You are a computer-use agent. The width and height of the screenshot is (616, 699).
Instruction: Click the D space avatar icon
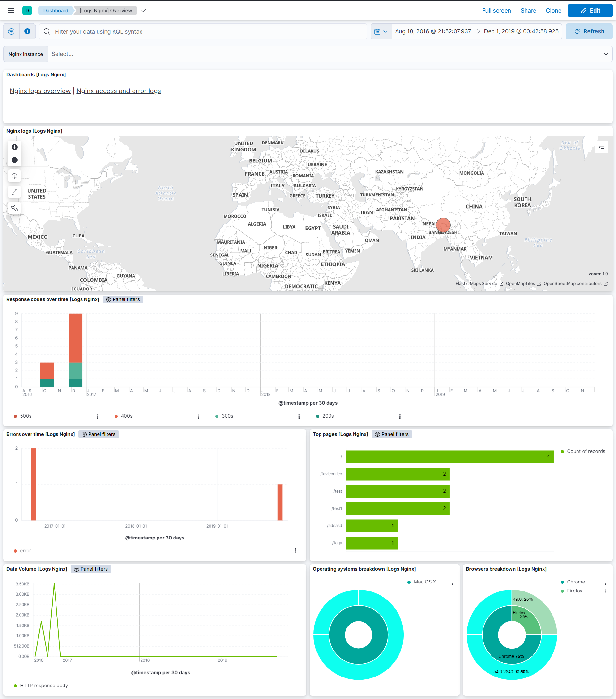point(27,11)
